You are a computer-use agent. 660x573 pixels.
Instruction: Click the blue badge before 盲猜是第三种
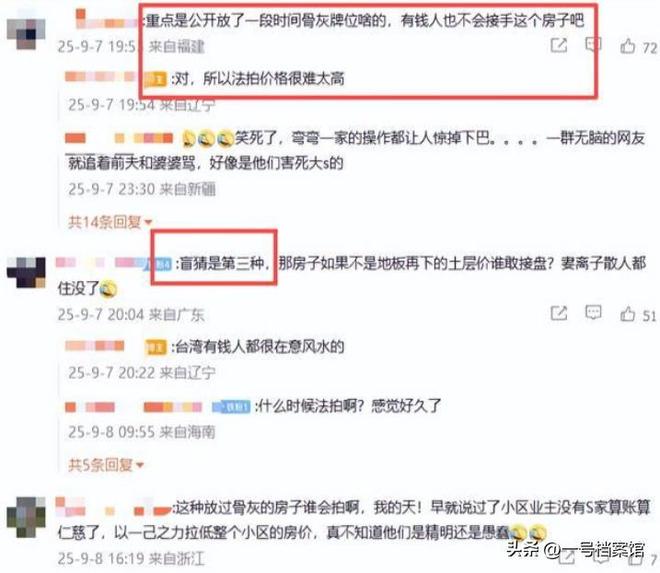(x=161, y=264)
